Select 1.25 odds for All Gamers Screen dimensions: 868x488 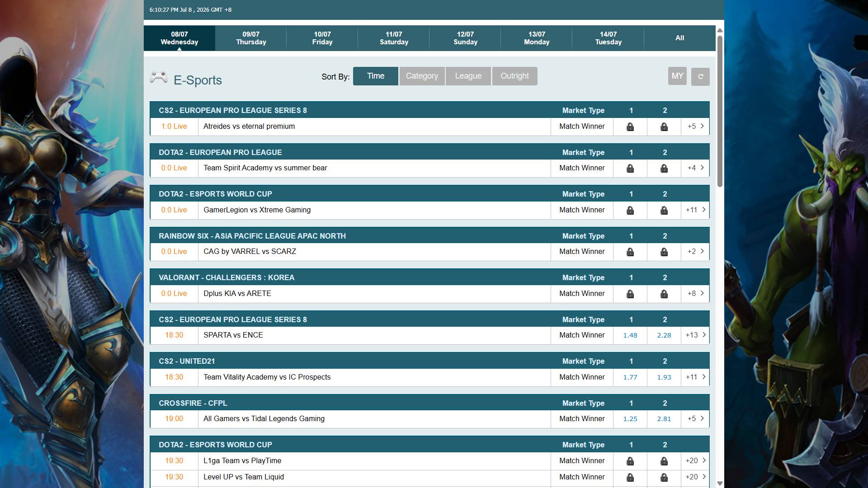point(630,419)
